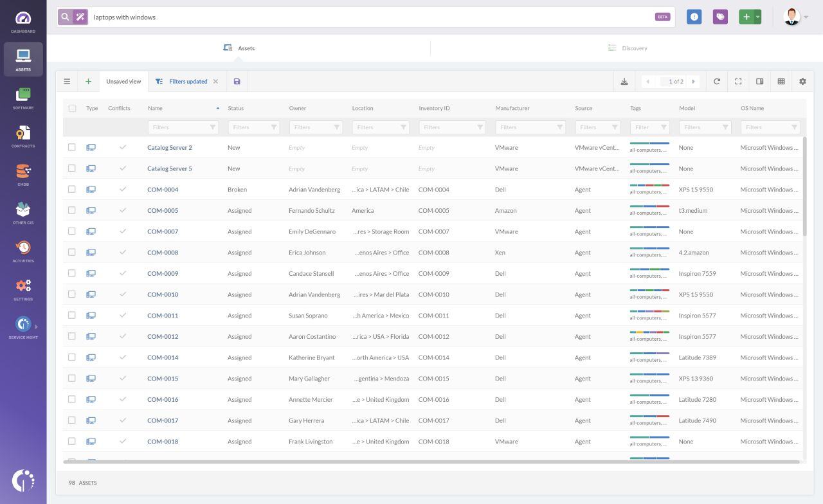This screenshot has width=823, height=504.
Task: Select all assets with header checkbox
Action: pyautogui.click(x=72, y=109)
